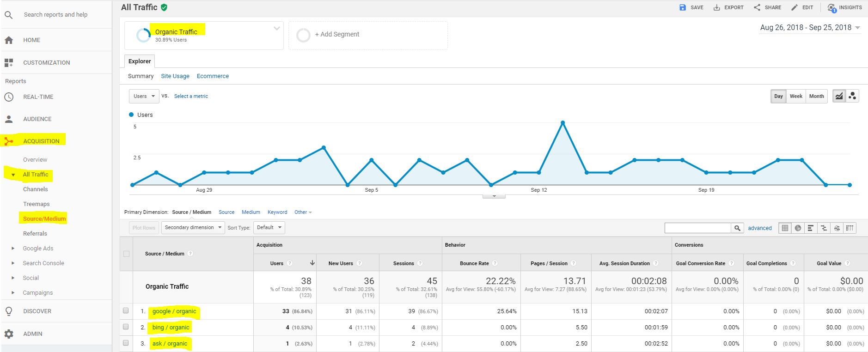Set chart interval to Week
The image size is (868, 352).
pyautogui.click(x=795, y=96)
